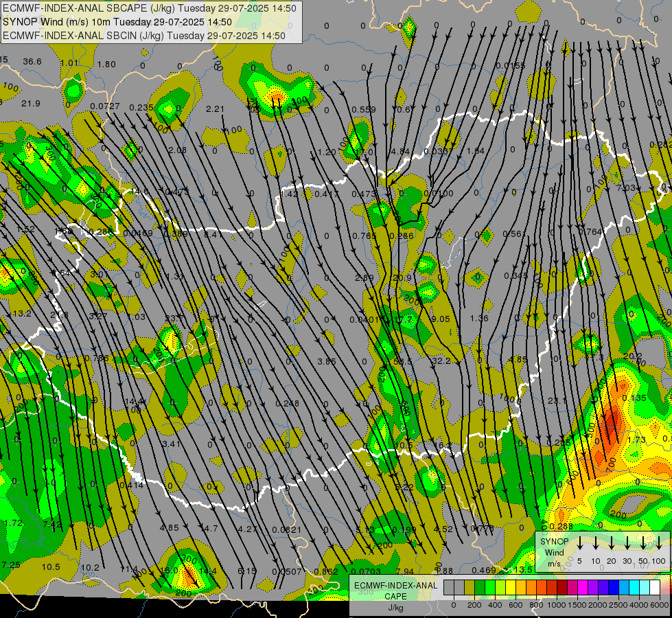Click the map value '4.84'
This screenshot has width=672, height=618.
click(401, 151)
